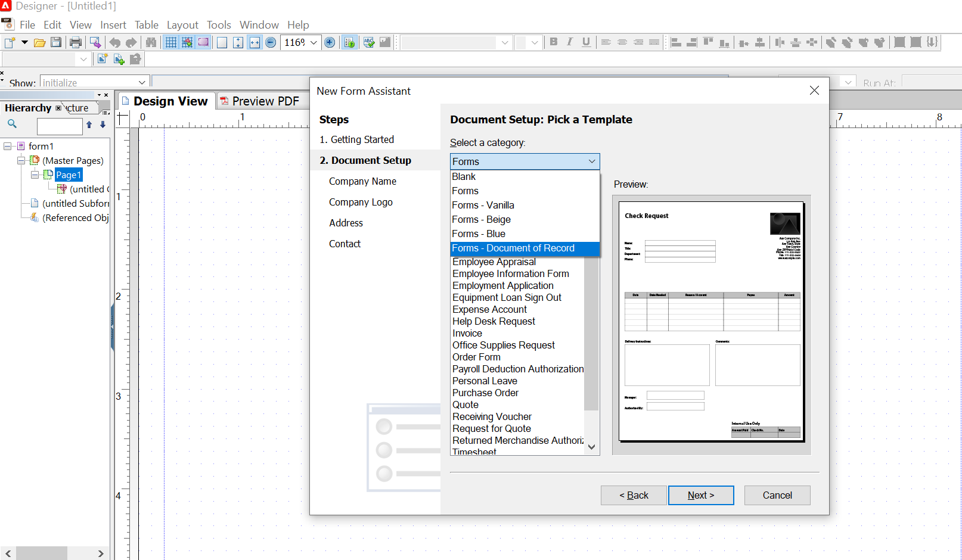Click the Check Spelling ABC icon

coord(369,42)
